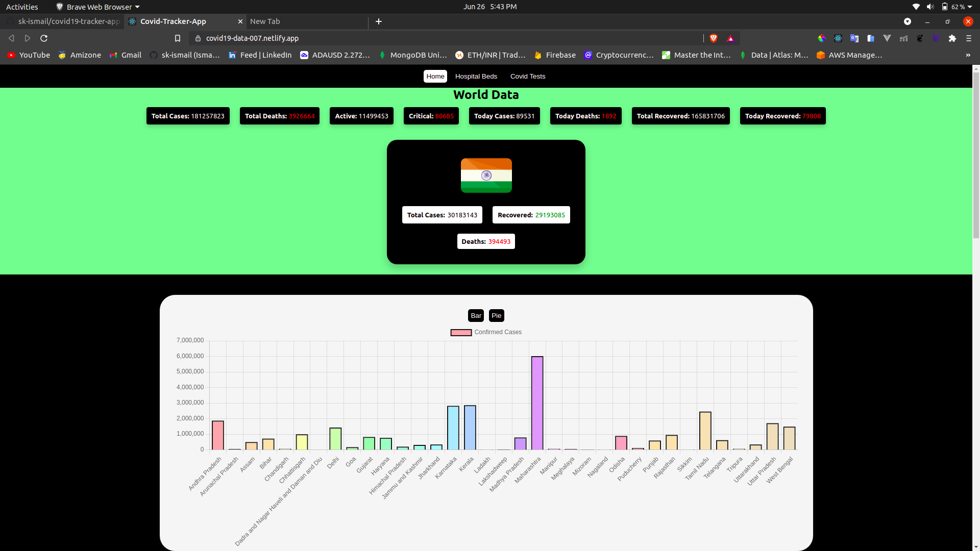The image size is (980, 551).
Task: Switch the chart to Bar view
Action: click(x=476, y=316)
